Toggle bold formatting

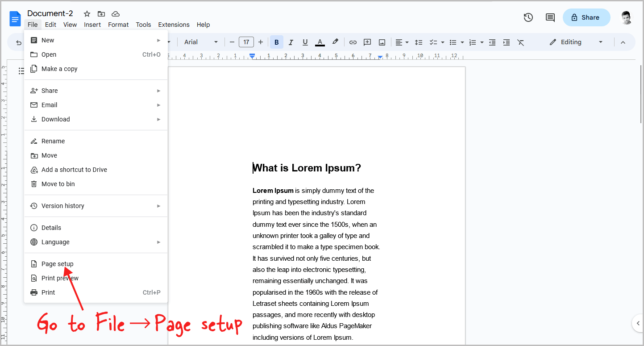pos(276,42)
